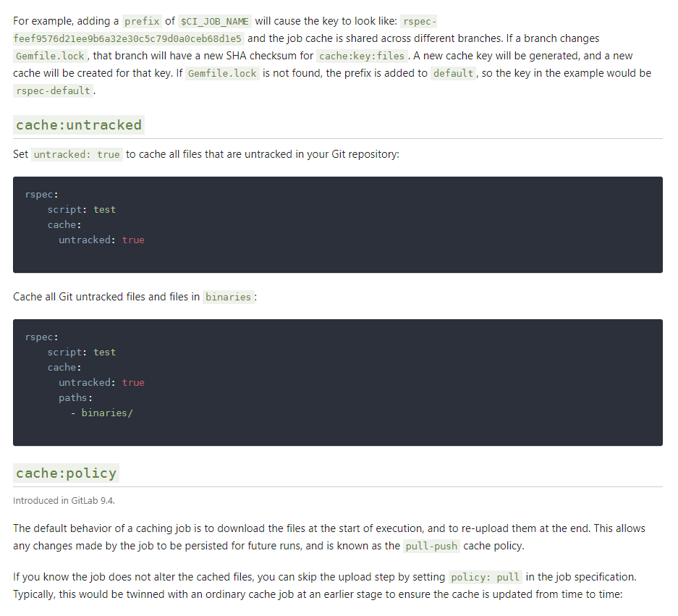The width and height of the screenshot is (678, 616).
Task: Click the 'paths:' line in second code block
Action: tap(76, 397)
